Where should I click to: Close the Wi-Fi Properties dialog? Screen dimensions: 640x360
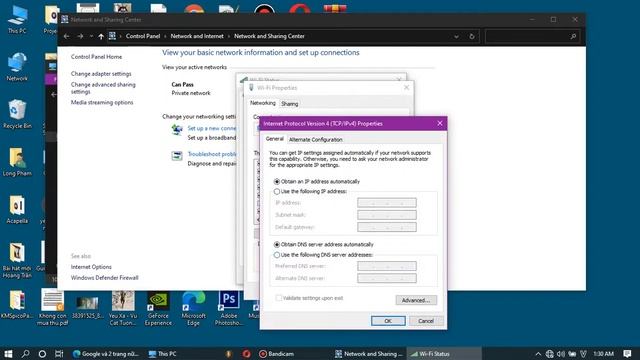[x=406, y=87]
